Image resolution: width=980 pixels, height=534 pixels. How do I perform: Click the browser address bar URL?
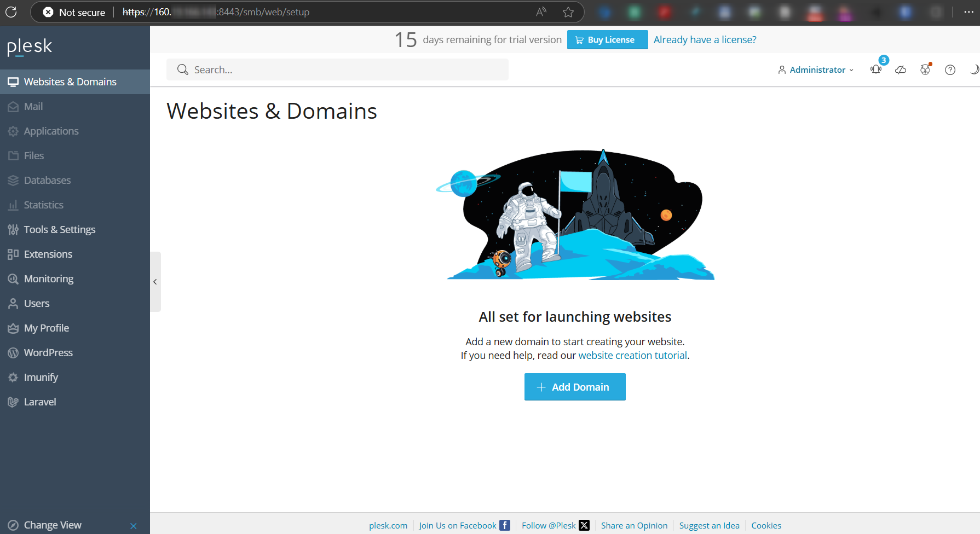click(x=216, y=12)
